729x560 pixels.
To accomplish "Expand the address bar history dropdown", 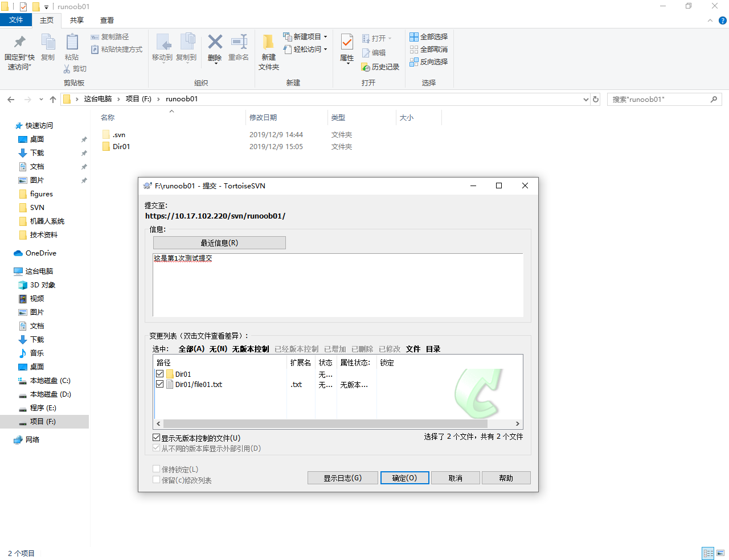I will [586, 100].
